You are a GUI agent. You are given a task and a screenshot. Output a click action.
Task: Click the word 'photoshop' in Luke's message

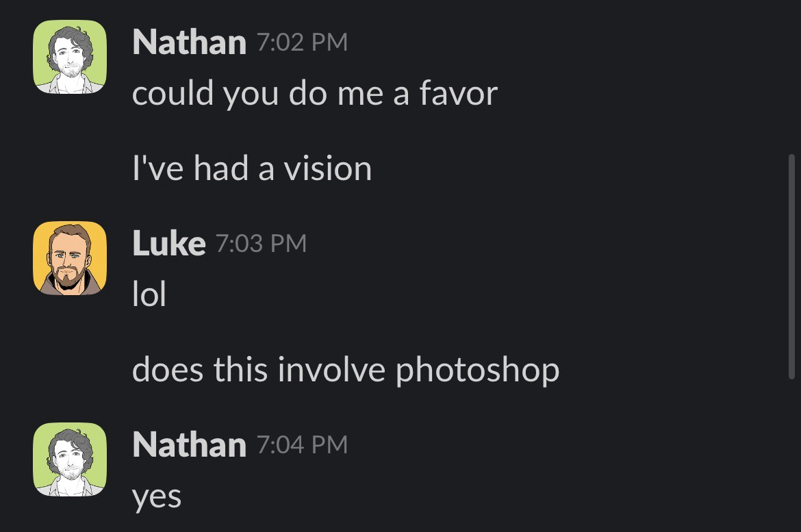(x=477, y=370)
